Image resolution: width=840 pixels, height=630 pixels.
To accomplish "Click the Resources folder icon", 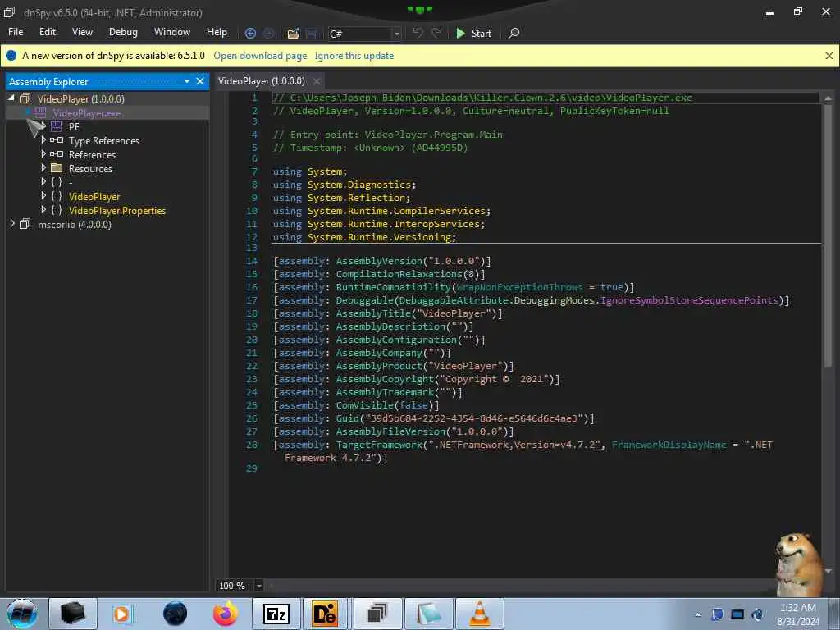I will point(57,168).
